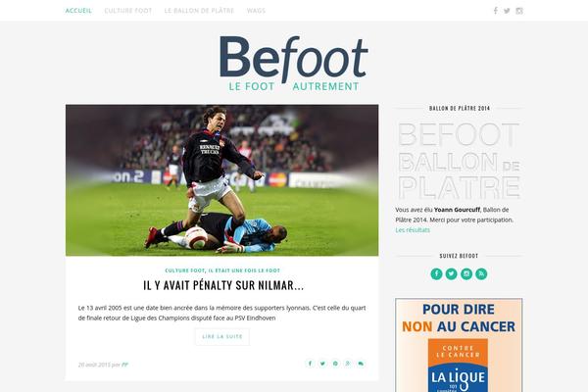Select the WAGS menu item
Viewport: 588px width, 392px height.
click(x=256, y=11)
